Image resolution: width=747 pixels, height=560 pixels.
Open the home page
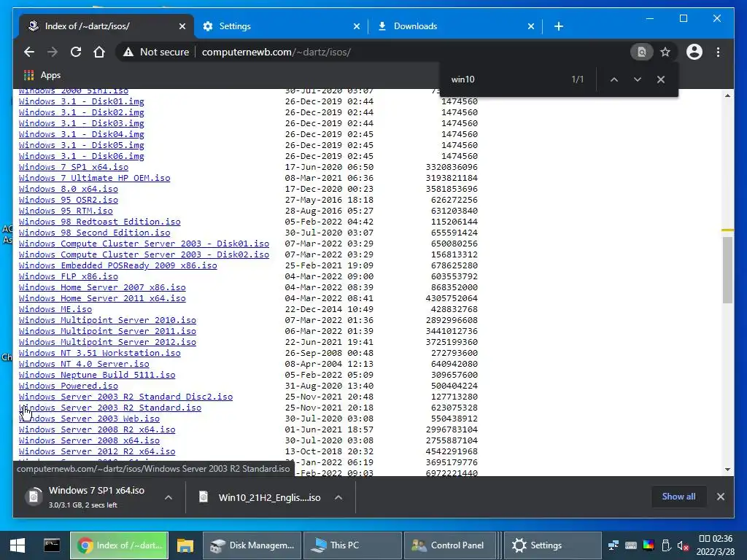[99, 52]
